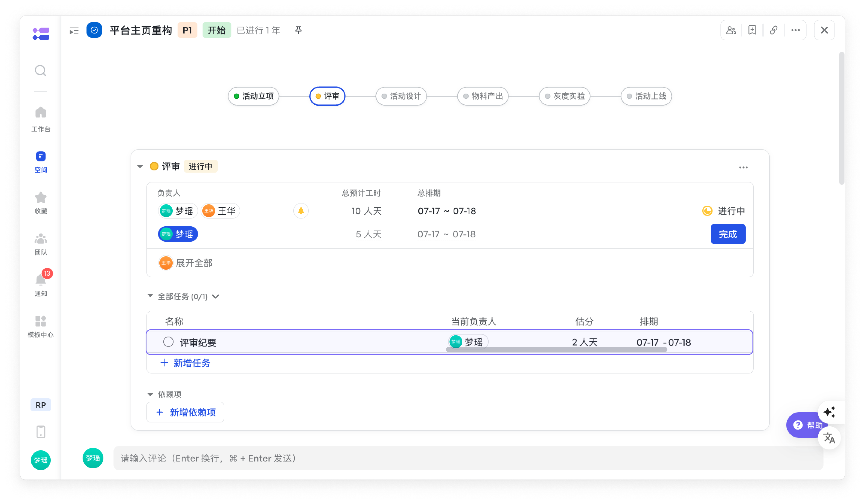Viewport: 865px width, 504px height.
Task: Click the blue work item type icon
Action: tap(94, 30)
